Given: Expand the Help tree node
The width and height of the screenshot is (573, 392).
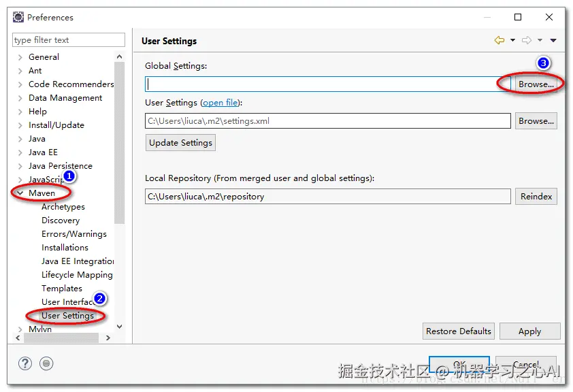Looking at the screenshot, I should point(20,112).
